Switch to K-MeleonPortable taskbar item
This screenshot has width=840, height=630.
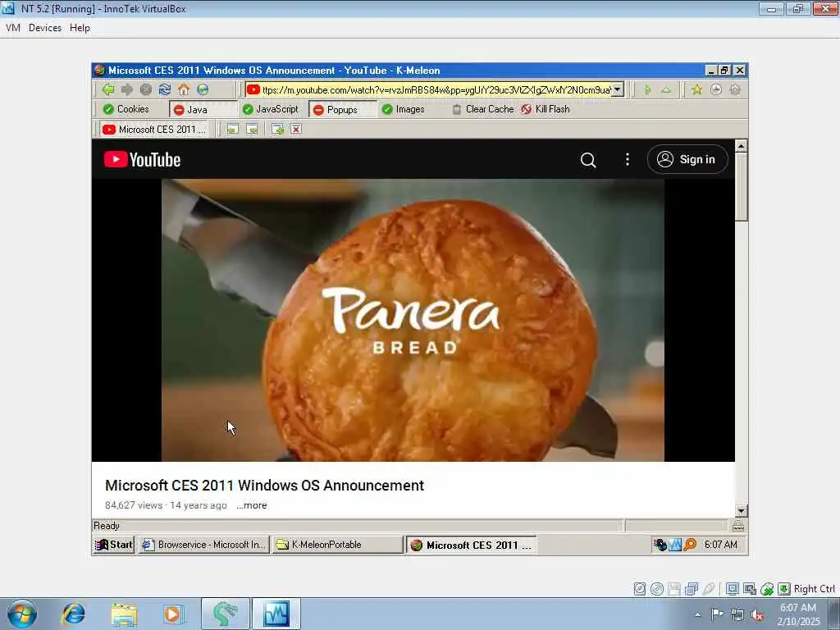(337, 545)
